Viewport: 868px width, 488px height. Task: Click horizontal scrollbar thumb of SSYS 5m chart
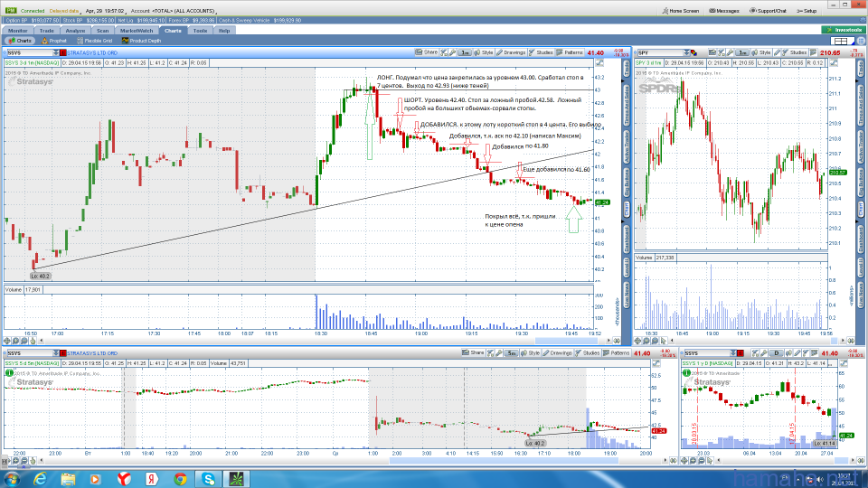coord(504,460)
